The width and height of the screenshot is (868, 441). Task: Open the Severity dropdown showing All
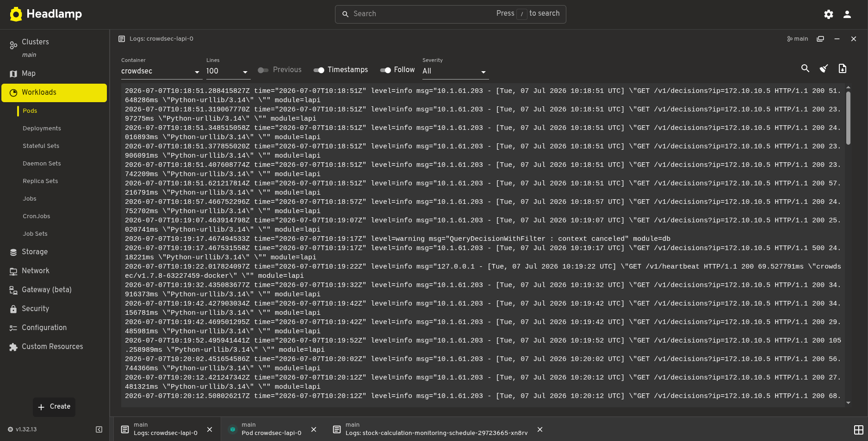coord(455,71)
